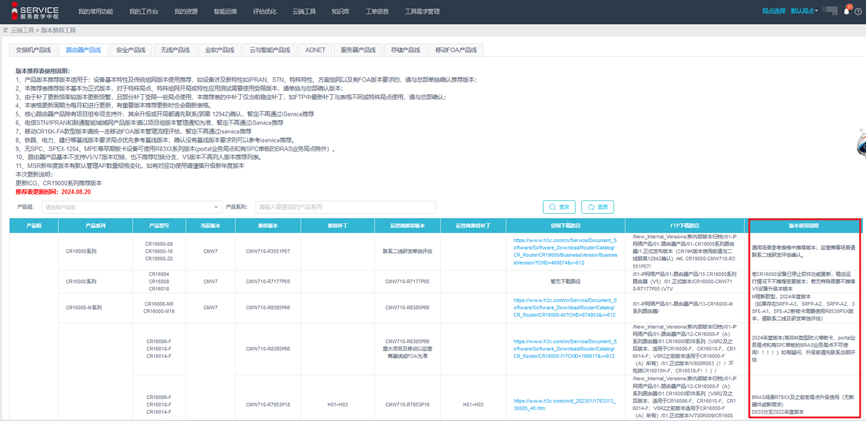This screenshot has height=421, width=866.
Task: Click the 云端工具 breadcrumb link
Action: click(22, 30)
